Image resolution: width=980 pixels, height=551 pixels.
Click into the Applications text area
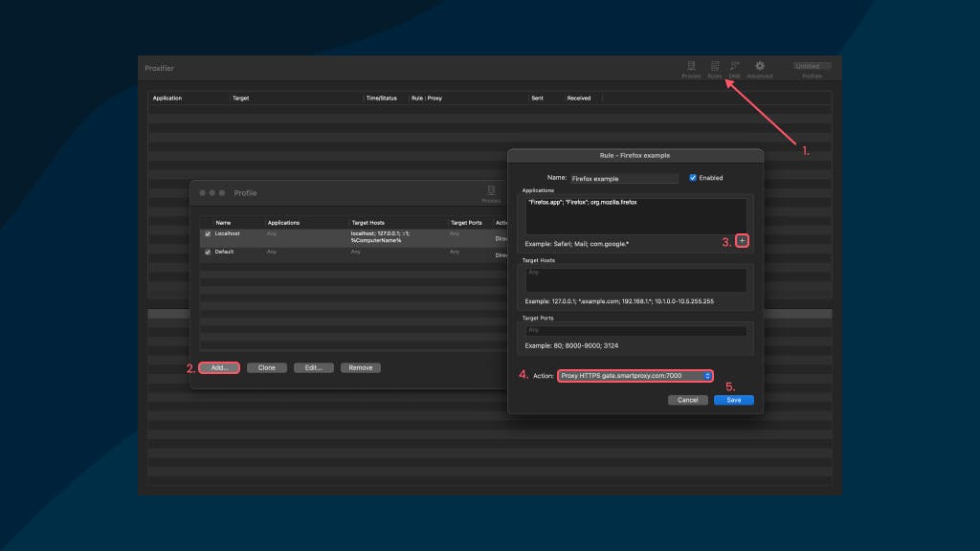tap(635, 216)
